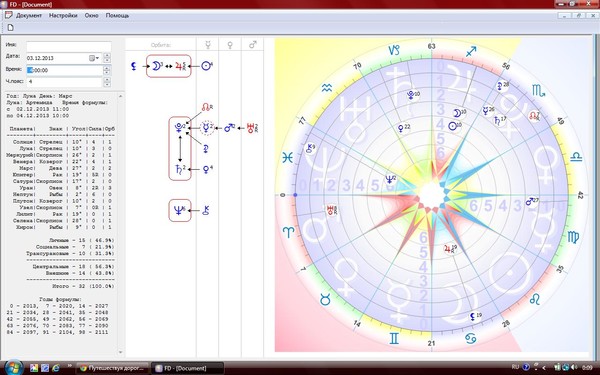The width and height of the screenshot is (600, 375).
Task: Increase date with upper spinner arrow
Action: coord(107,56)
